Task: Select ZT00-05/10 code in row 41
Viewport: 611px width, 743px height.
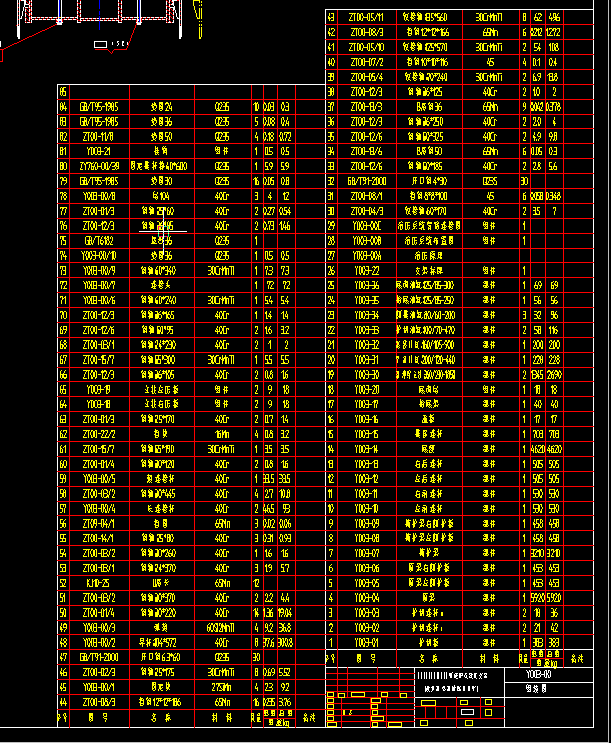Action: point(366,47)
